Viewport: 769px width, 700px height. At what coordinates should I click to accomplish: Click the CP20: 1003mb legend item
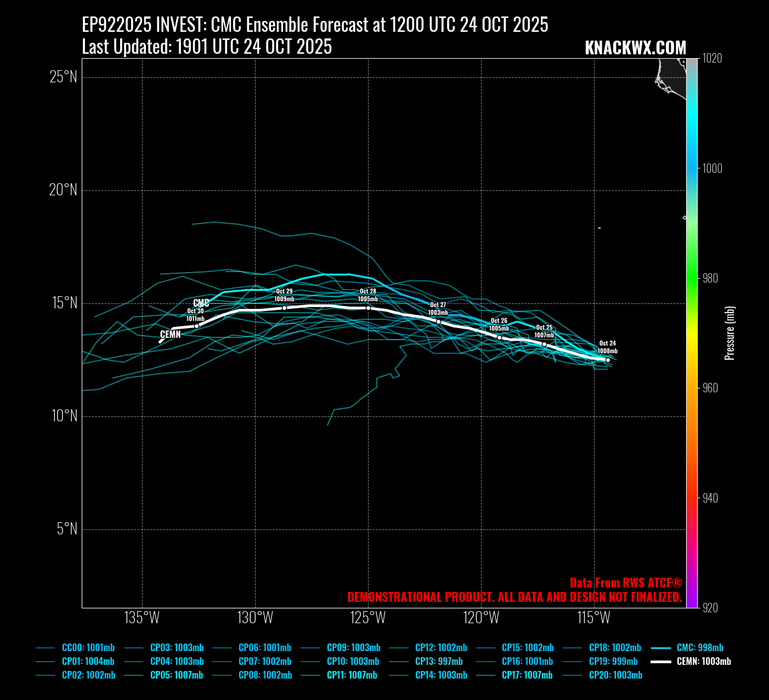point(615,675)
